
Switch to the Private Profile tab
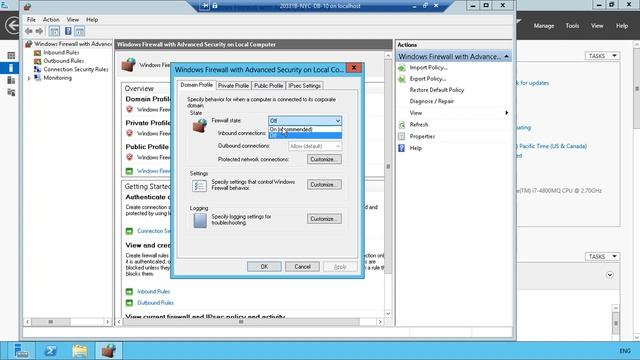pyautogui.click(x=233, y=86)
